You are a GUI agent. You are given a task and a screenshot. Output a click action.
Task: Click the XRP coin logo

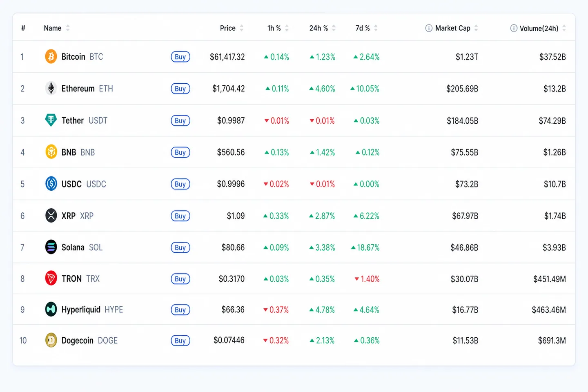click(51, 216)
